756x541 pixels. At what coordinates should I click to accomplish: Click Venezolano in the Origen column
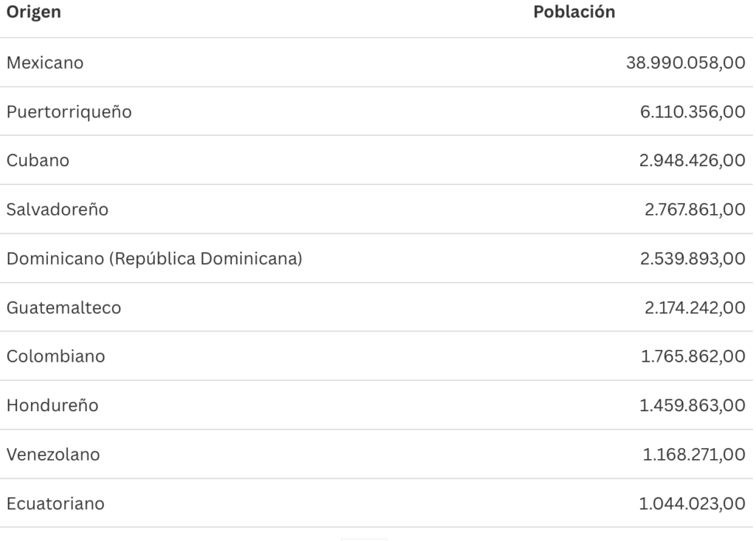53,455
